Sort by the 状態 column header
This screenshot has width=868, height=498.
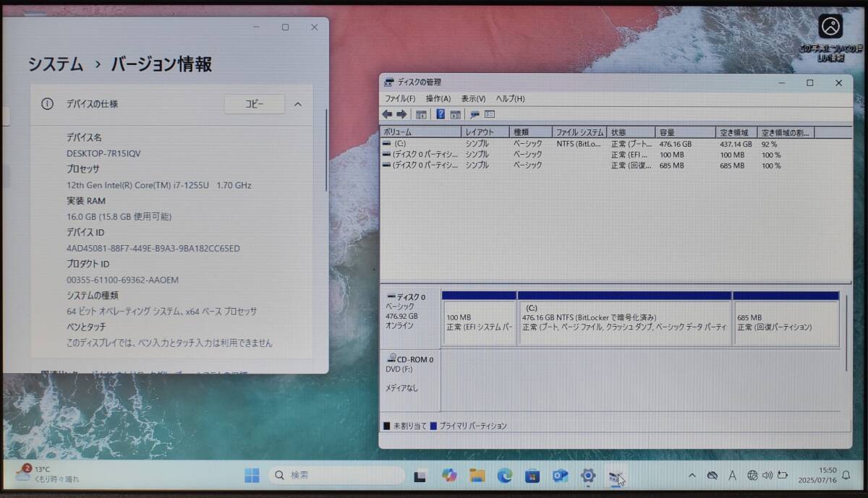coord(631,132)
